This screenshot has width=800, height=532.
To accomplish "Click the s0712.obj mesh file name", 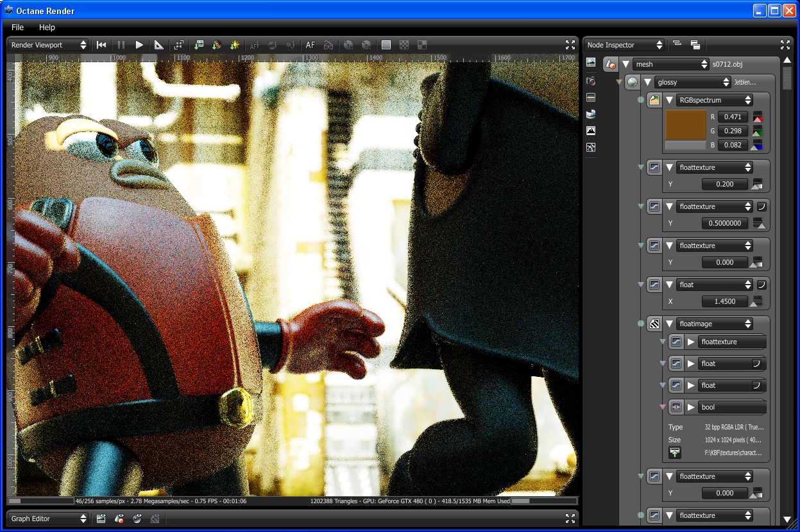I will 728,64.
